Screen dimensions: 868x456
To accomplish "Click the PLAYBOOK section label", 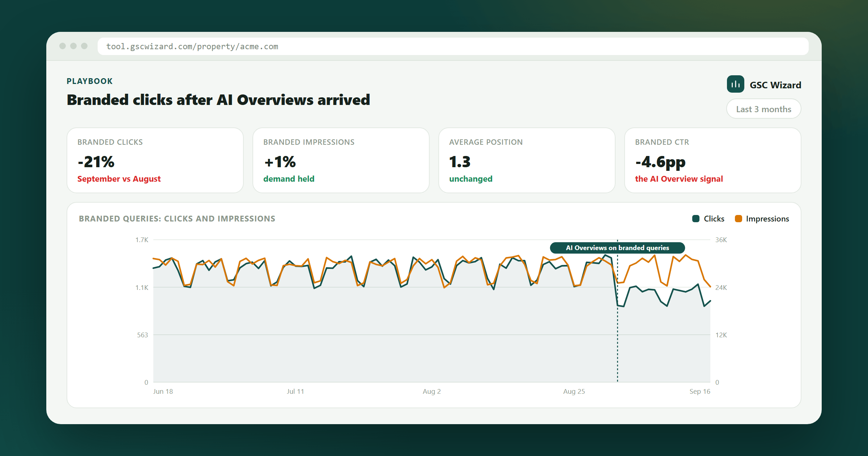I will tap(90, 81).
